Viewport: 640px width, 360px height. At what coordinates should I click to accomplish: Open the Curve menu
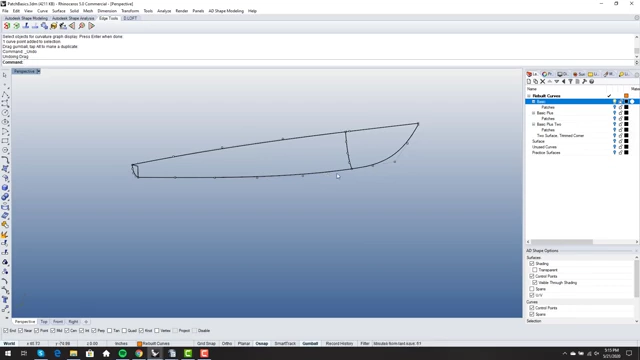[42, 11]
